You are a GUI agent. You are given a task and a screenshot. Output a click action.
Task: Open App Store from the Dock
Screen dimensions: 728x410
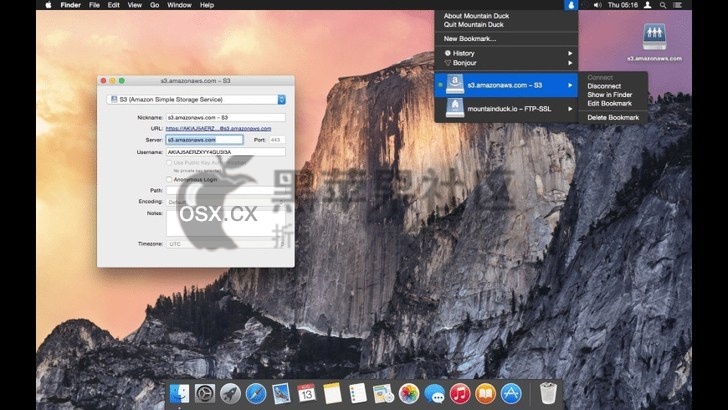pyautogui.click(x=511, y=394)
